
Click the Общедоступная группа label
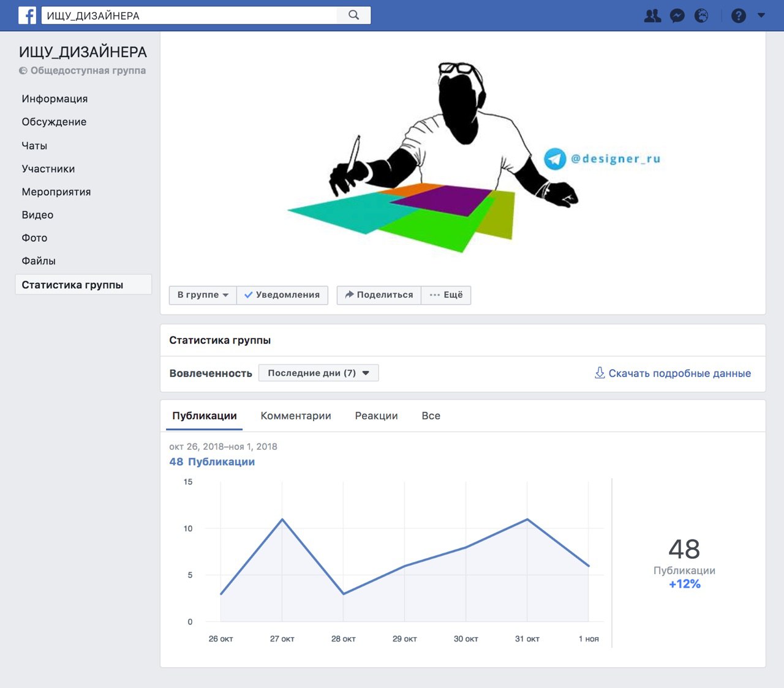[88, 70]
